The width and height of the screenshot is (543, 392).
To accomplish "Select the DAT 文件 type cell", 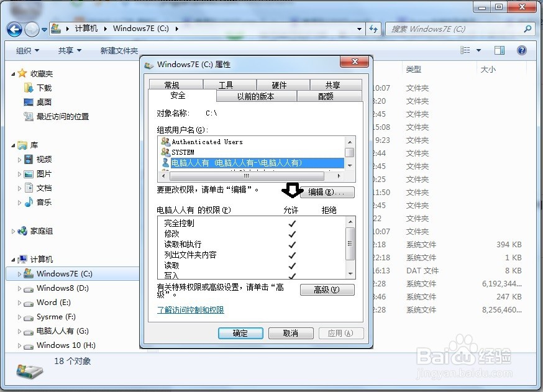I will [422, 271].
